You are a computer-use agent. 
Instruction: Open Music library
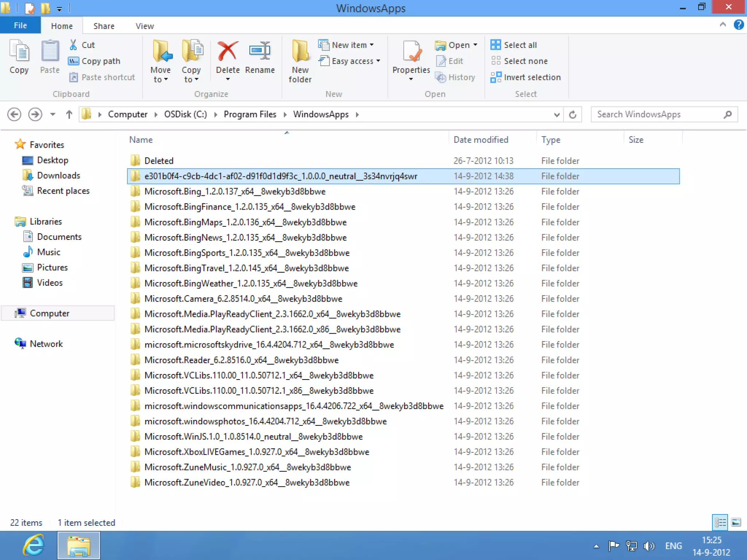49,252
